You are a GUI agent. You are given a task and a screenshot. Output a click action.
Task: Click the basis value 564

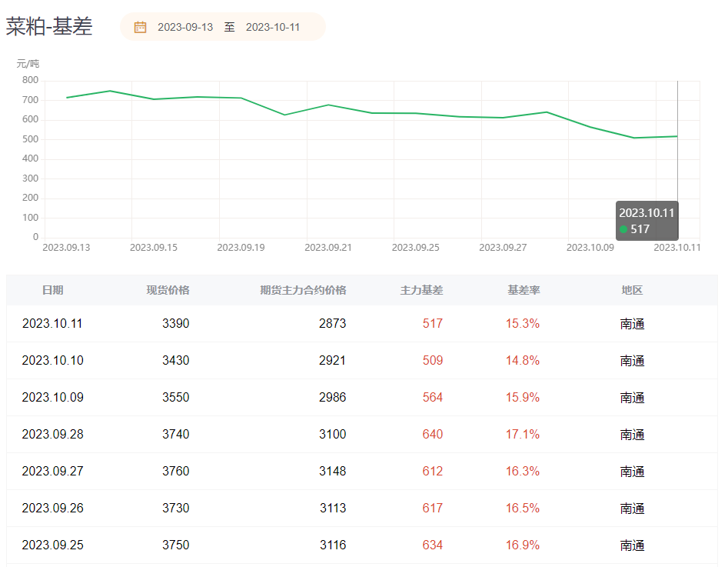click(x=432, y=398)
